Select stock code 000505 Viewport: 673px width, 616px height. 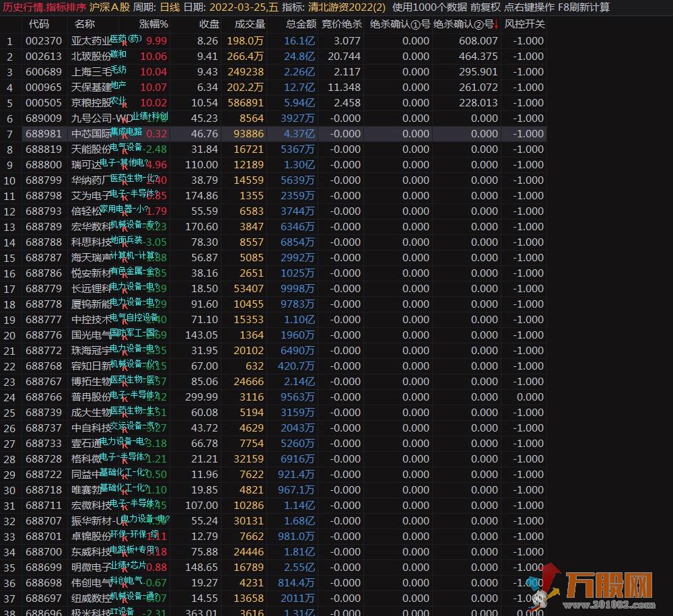click(44, 102)
